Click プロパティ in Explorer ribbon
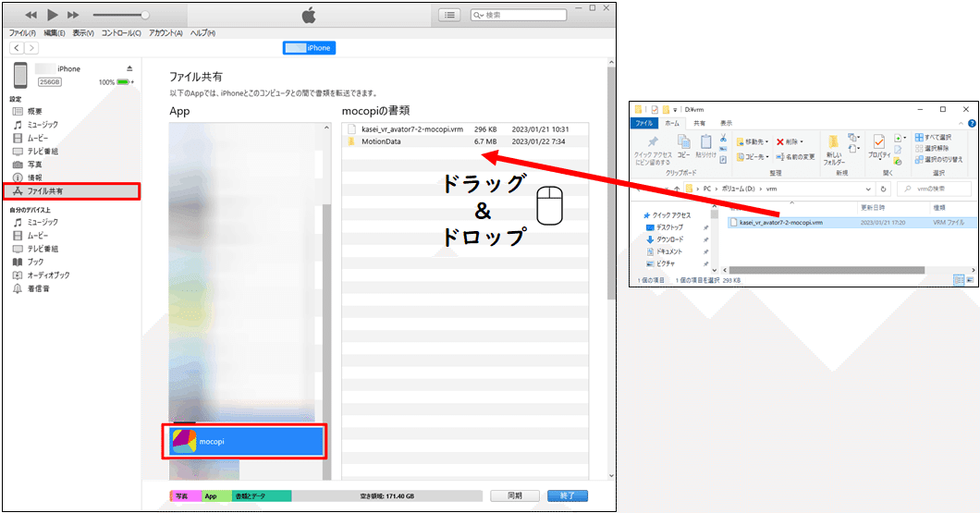Viewport: 980px width, 513px height. [878, 148]
